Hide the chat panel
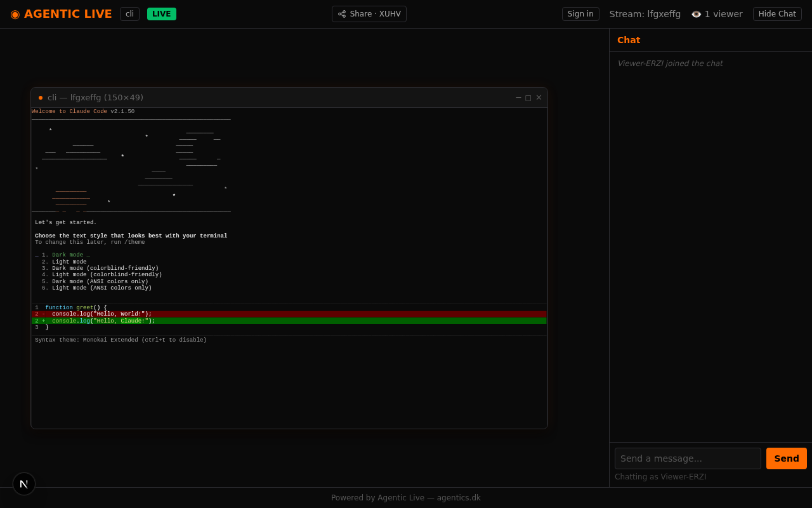The height and width of the screenshot is (508, 812). [x=777, y=14]
